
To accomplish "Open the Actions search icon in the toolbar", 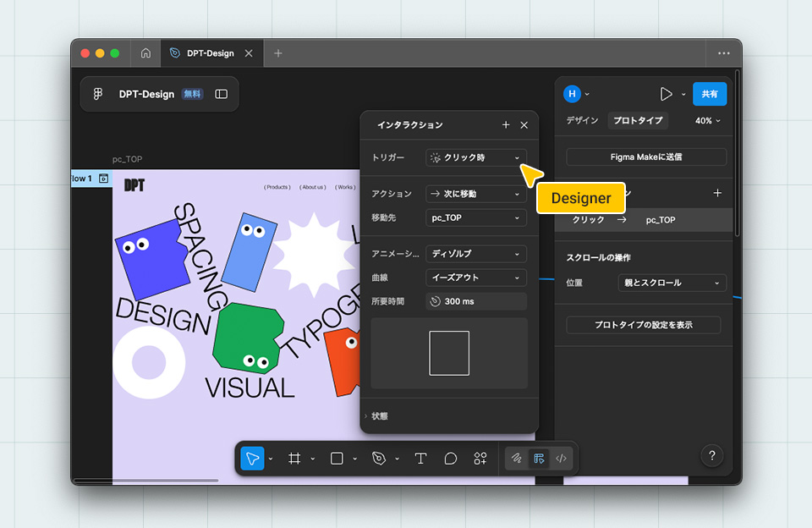I will coord(480,458).
